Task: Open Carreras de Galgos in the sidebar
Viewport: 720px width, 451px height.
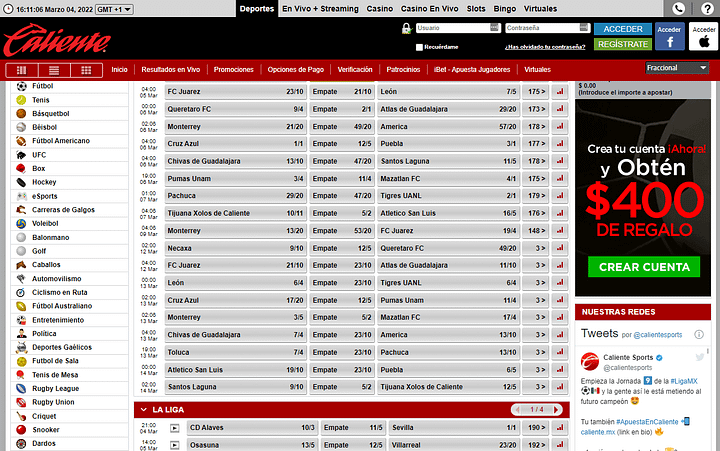Action: point(69,210)
